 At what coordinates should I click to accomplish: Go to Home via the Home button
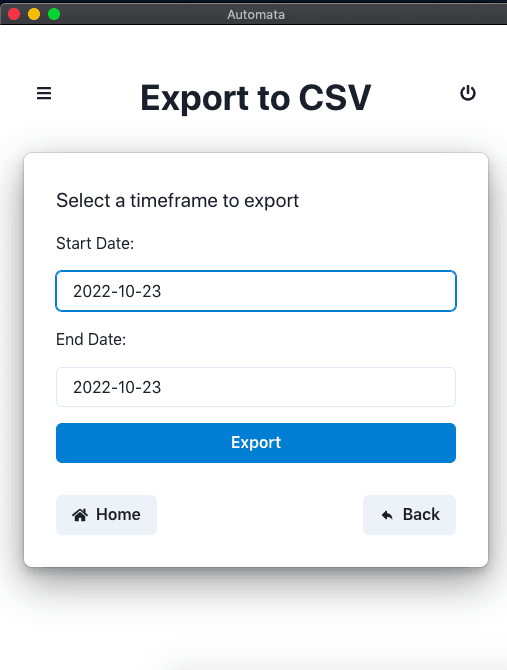click(106, 515)
